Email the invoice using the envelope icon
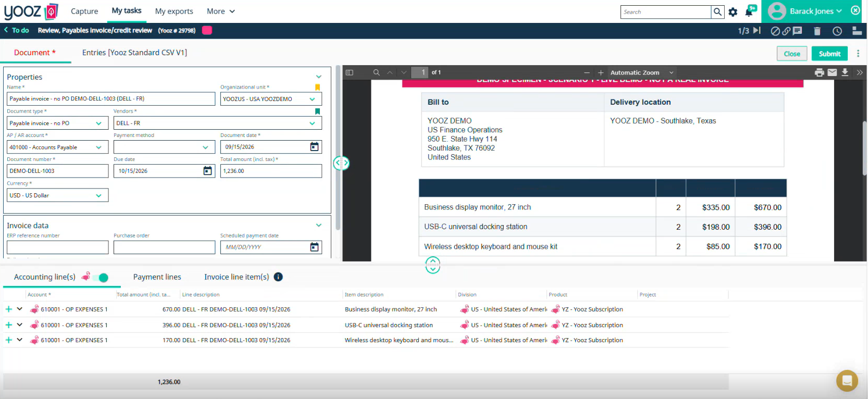Screen dimensions: 868x399 [x=832, y=72]
